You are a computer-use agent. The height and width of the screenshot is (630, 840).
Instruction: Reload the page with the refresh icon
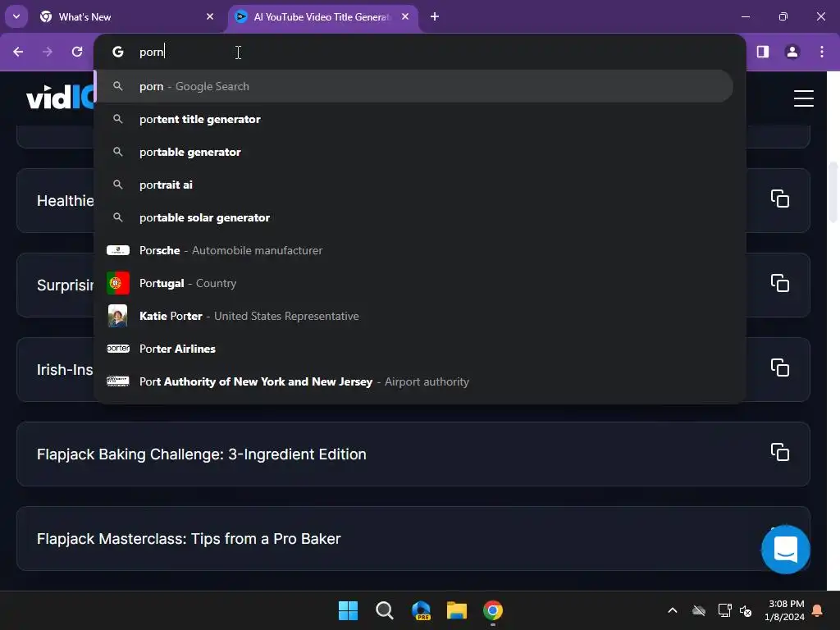point(77,52)
